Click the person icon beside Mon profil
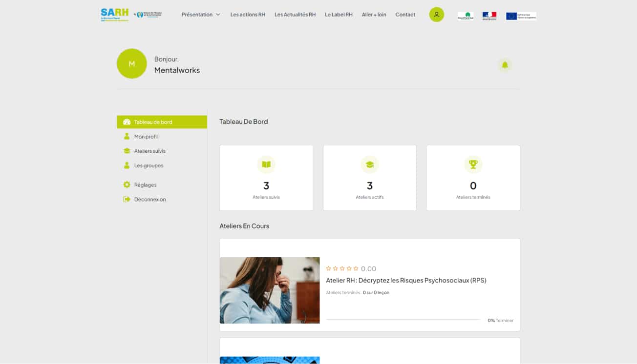Viewport: 637px width, 364px height. 127,137
